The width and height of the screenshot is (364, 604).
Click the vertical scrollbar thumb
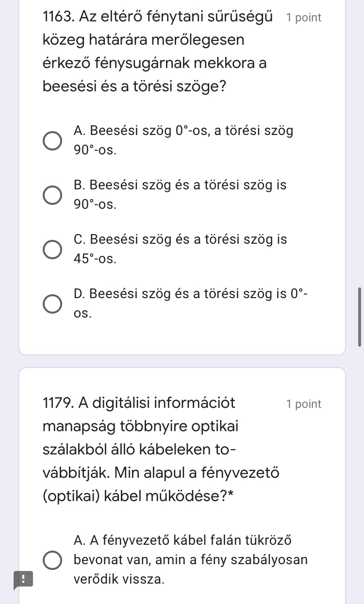coord(359,317)
